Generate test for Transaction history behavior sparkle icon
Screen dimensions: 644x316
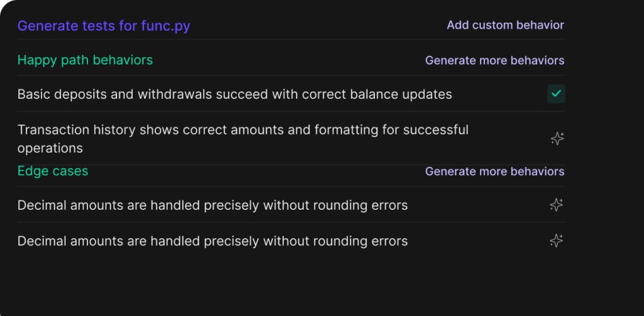(557, 139)
